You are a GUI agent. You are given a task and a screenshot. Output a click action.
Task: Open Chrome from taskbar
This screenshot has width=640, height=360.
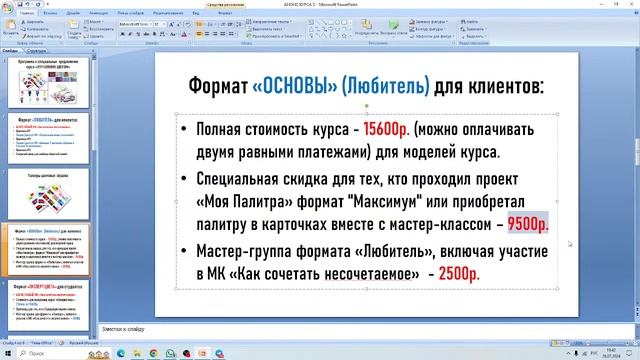tap(153, 353)
